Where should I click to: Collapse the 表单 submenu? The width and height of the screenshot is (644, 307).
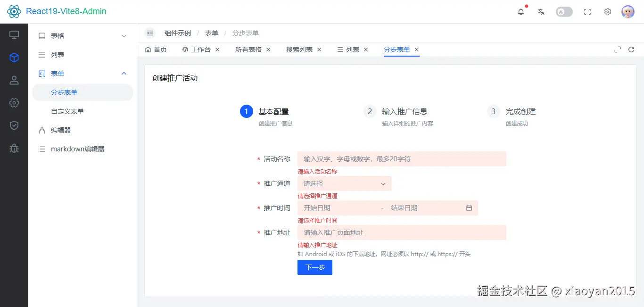83,74
